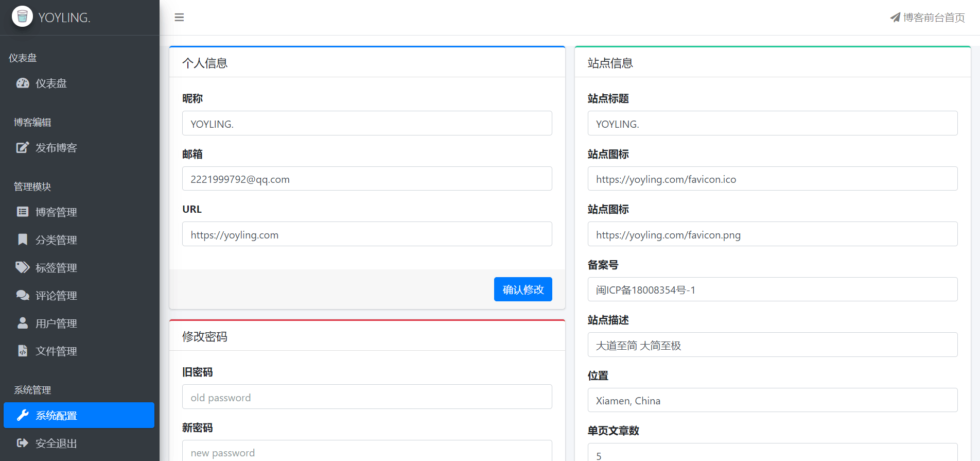Focus the 备案号 input field

[x=773, y=289]
